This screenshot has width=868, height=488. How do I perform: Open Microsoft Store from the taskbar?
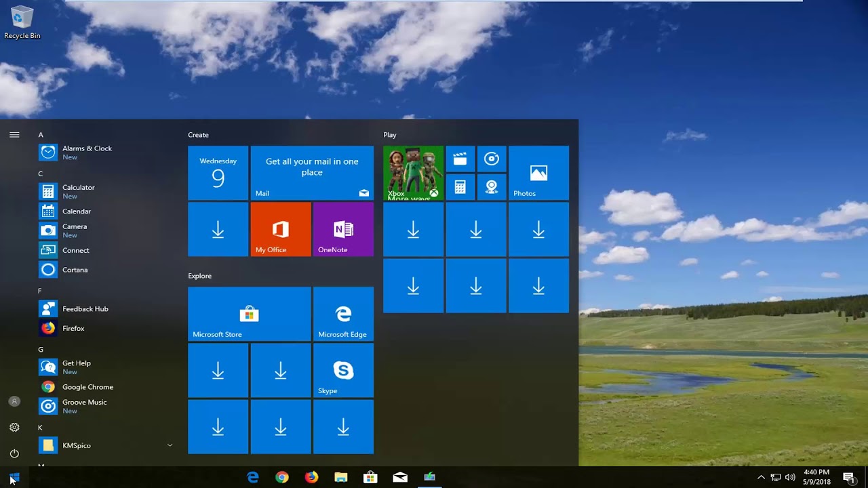coord(370,477)
